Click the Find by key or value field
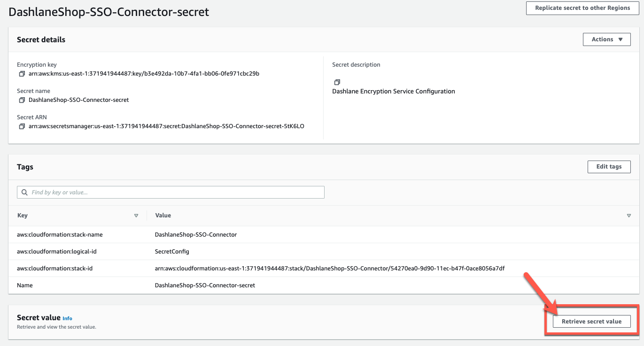 (171, 192)
